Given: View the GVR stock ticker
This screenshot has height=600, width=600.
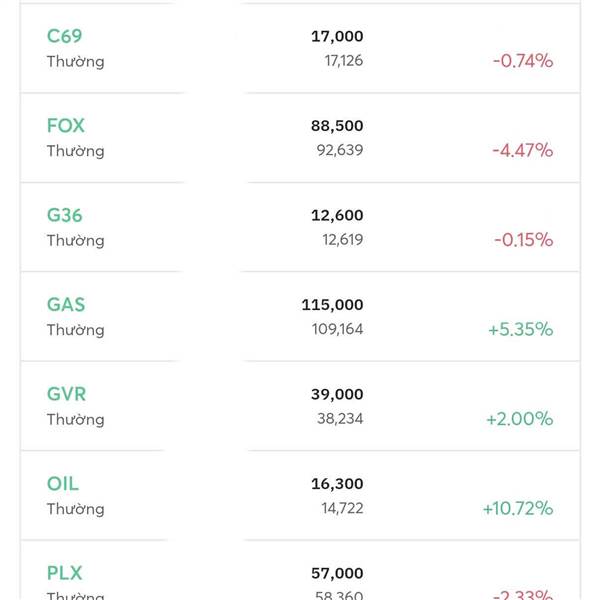Looking at the screenshot, I should pos(65,394).
